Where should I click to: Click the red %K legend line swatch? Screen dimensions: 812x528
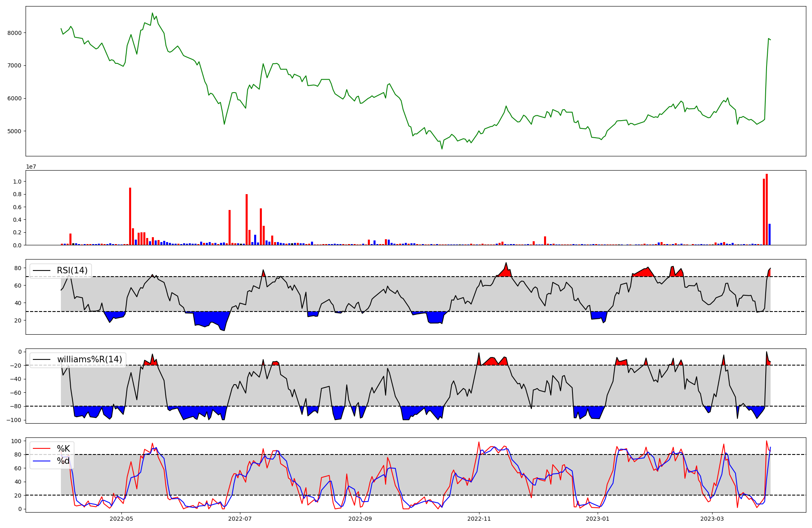42,449
